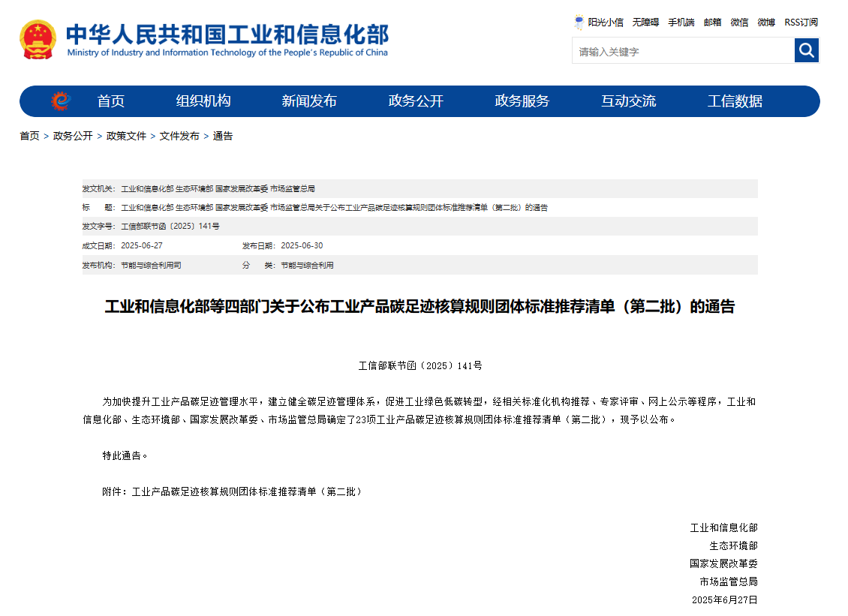Click the signature 市场监管总局

pos(729,581)
